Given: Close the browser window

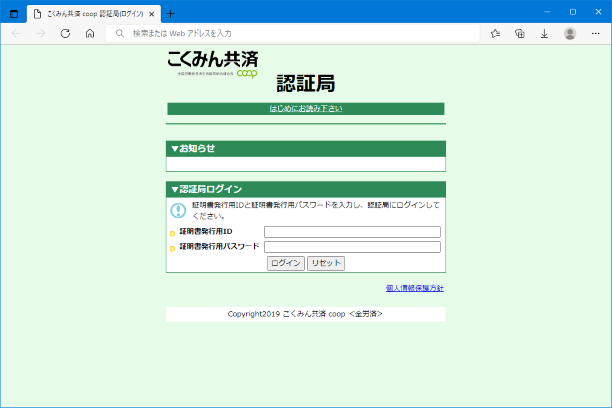Looking at the screenshot, I should (598, 12).
